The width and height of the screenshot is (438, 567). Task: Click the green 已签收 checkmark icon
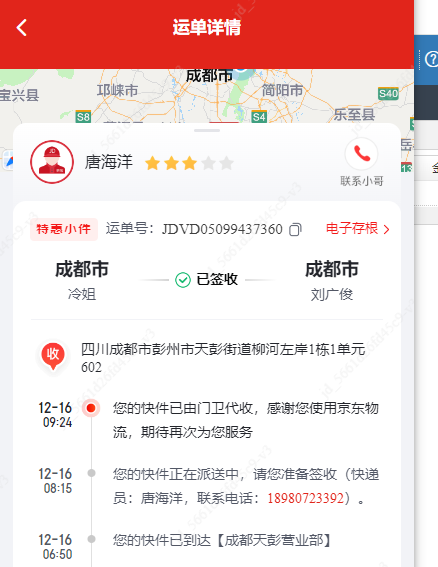183,280
